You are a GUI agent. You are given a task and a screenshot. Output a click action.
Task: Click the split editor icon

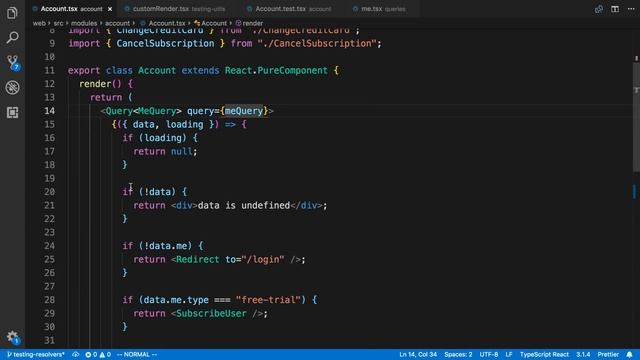[x=615, y=9]
